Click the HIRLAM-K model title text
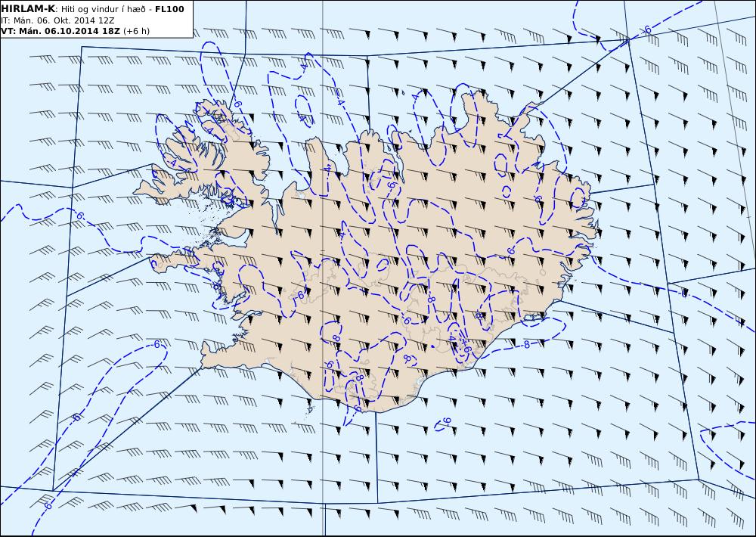756x537 pixels. pos(29,9)
